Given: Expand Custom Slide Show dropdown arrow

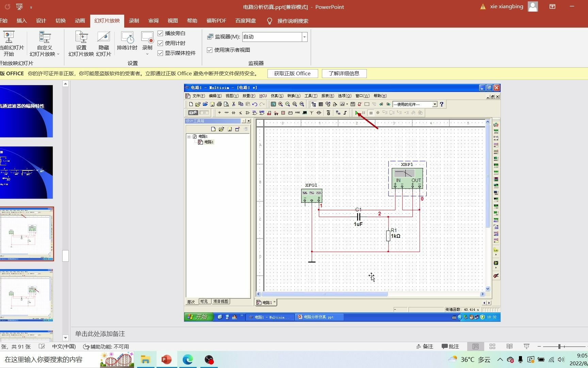Looking at the screenshot, I should click(58, 54).
